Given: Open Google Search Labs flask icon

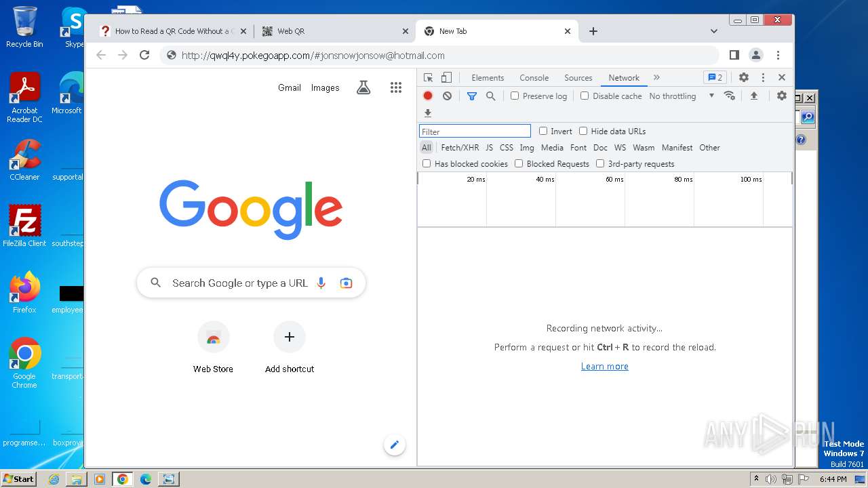Looking at the screenshot, I should pyautogui.click(x=363, y=87).
